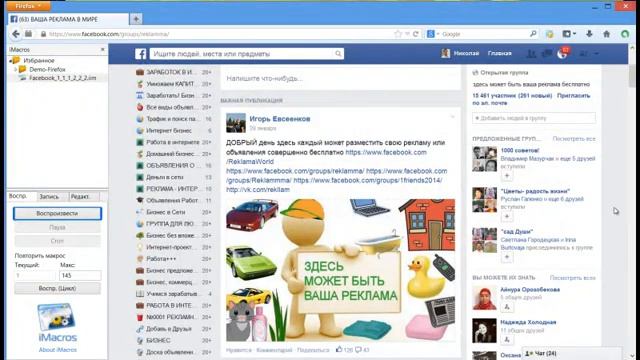This screenshot has width=640, height=360.
Task: Click the comments bubble count icon
Action: tap(358, 349)
